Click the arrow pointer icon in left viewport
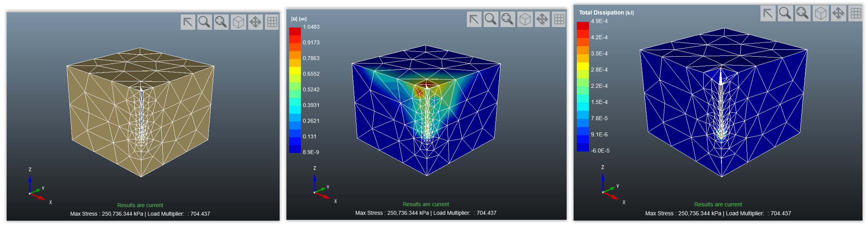Image resolution: width=868 pixels, height=227 pixels. (x=188, y=22)
